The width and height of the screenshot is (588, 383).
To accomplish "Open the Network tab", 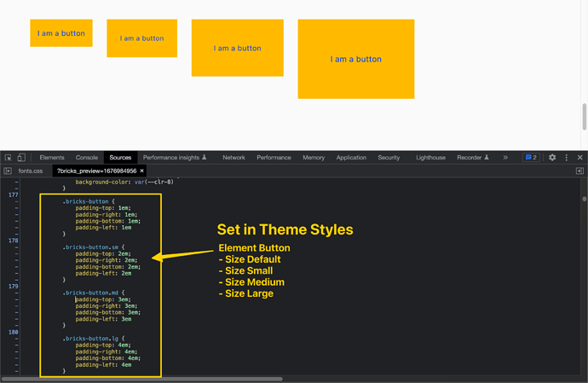I will pyautogui.click(x=233, y=157).
